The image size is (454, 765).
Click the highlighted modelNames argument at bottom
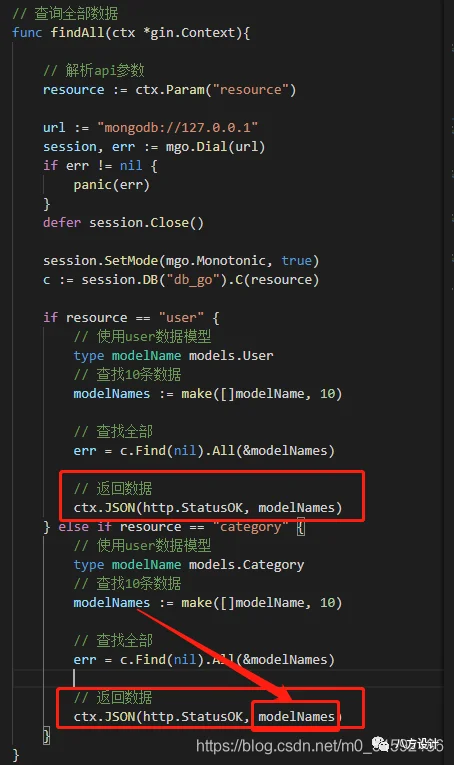[x=296, y=717]
